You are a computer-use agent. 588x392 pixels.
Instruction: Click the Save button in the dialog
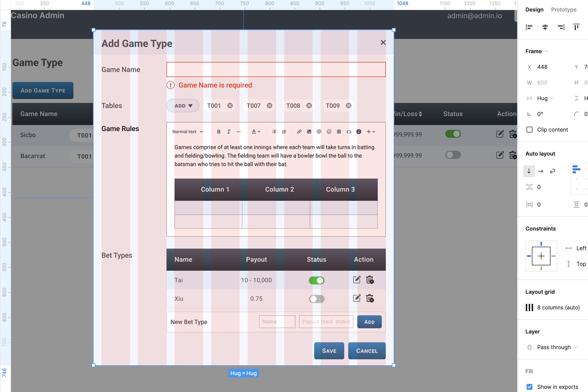pos(329,351)
